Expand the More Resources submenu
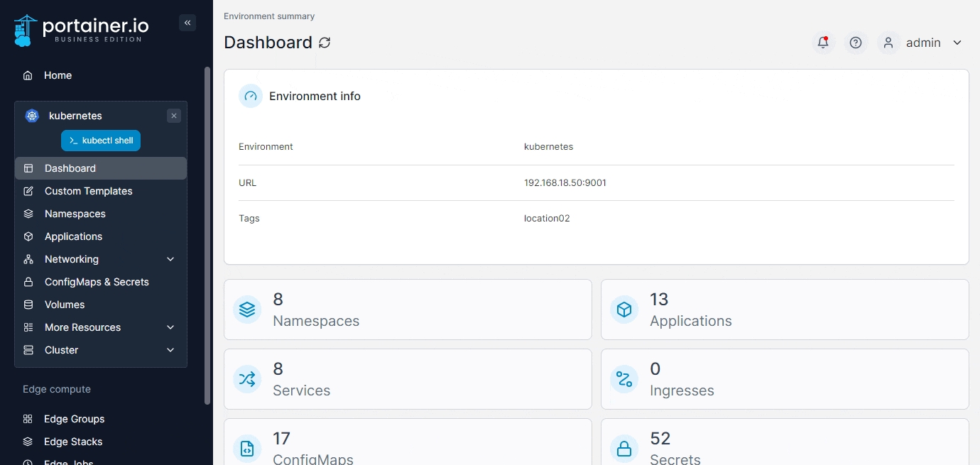 pos(170,327)
